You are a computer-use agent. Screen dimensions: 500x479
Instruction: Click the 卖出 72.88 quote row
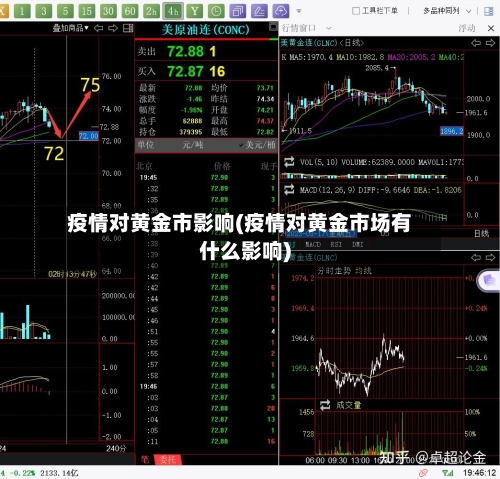[206, 51]
